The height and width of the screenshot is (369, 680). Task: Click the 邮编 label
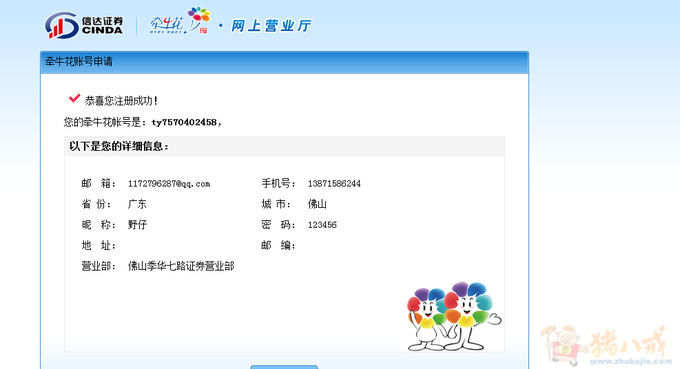278,246
